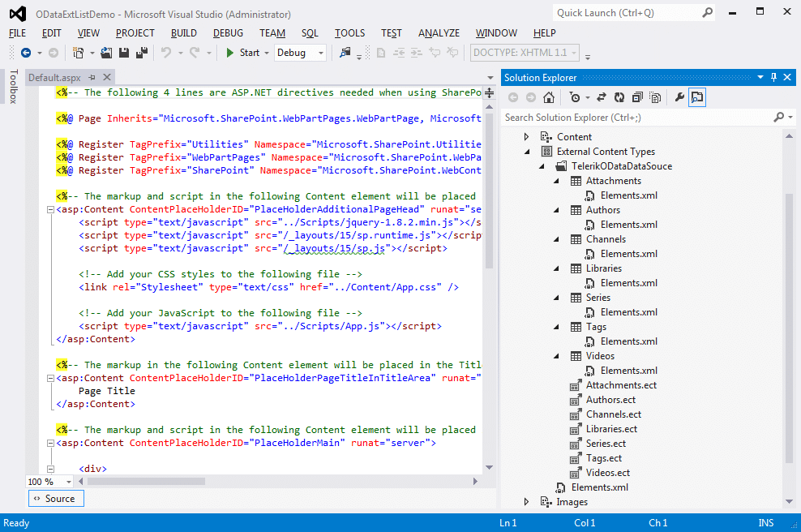
Task: Select Libraries.ect file
Action: coord(611,429)
